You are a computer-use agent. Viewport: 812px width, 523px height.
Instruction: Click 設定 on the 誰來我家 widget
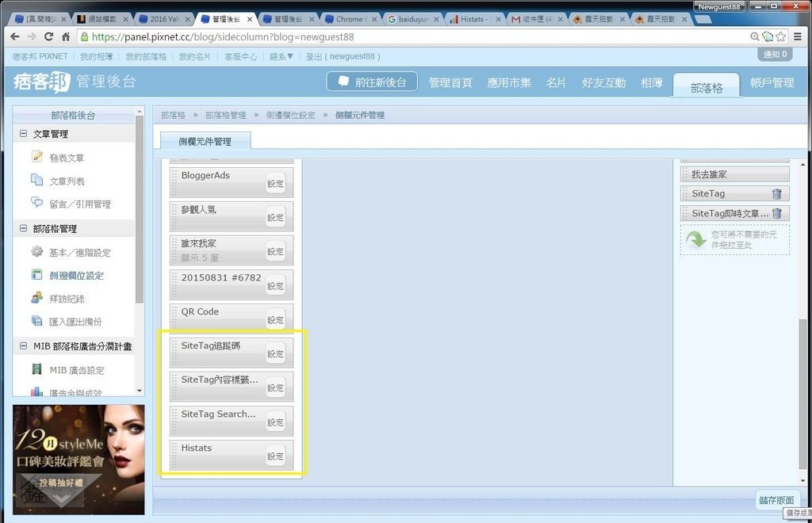[275, 252]
